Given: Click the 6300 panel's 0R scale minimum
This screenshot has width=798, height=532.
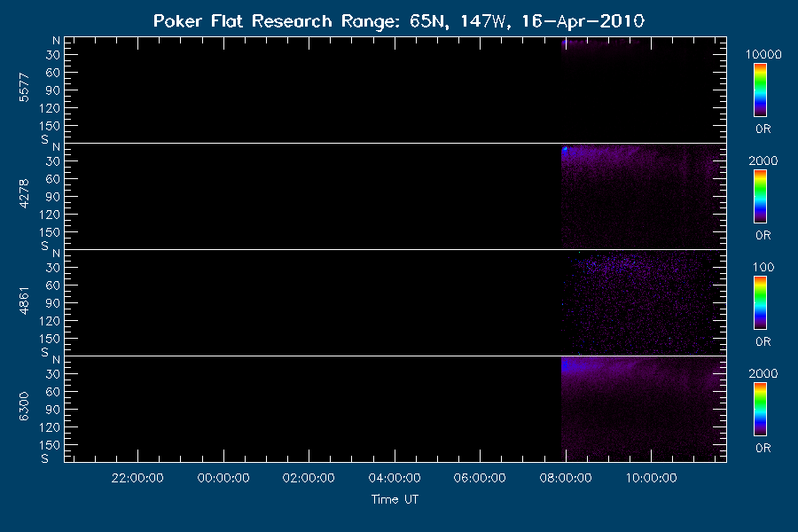Looking at the screenshot, I should 763,448.
